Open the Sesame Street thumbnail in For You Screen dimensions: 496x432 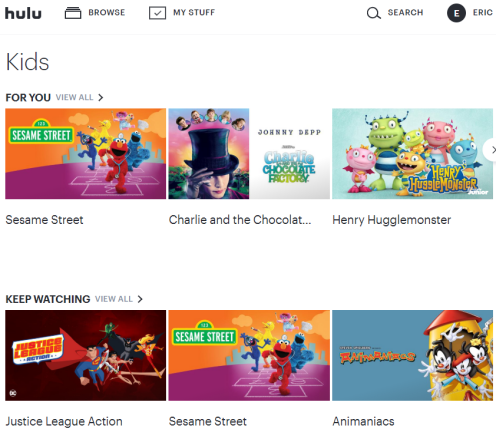(85, 154)
